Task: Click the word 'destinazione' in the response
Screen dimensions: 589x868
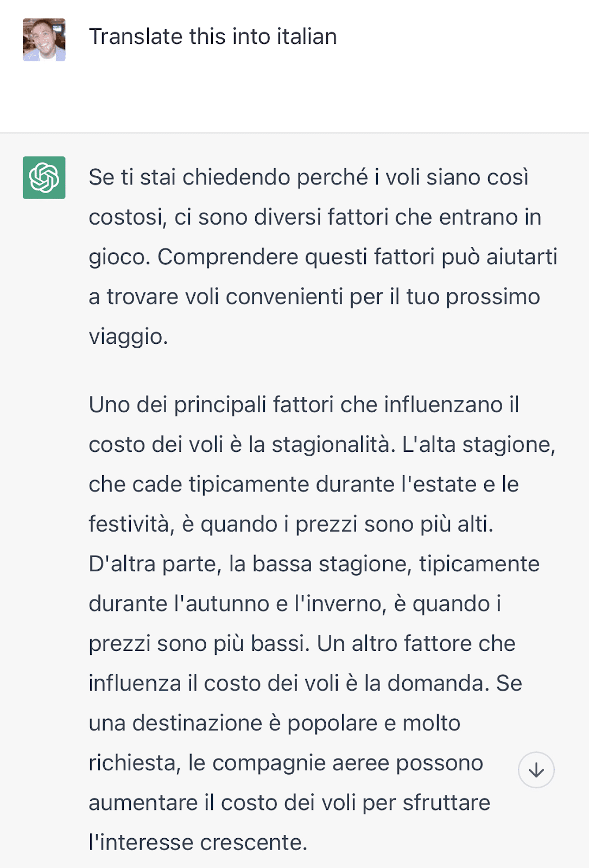Action: (197, 723)
